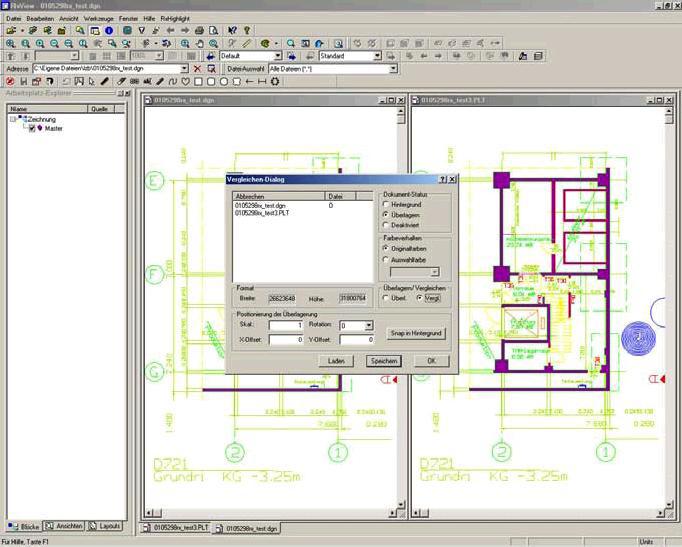This screenshot has height=547, width=682.
Task: Open the Fenster menu
Action: tap(128, 19)
